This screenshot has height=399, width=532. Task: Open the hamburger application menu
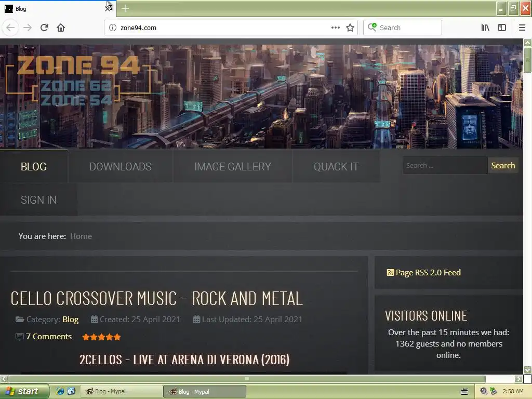(x=522, y=28)
